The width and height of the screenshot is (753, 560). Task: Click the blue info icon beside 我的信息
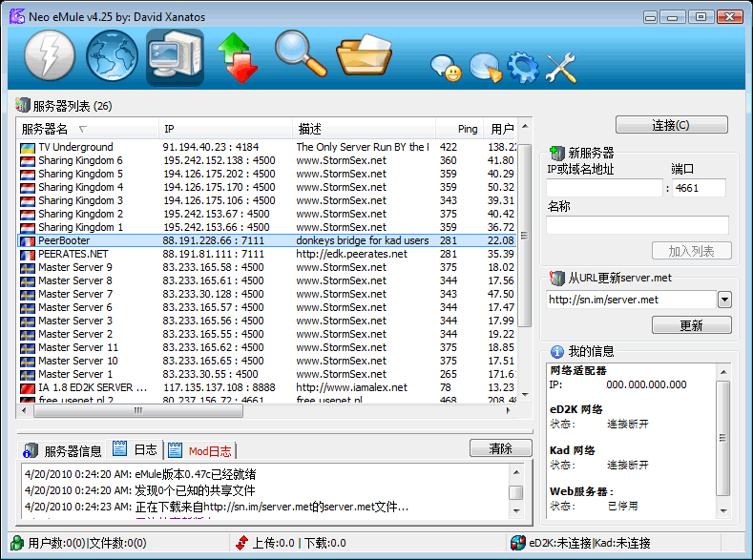pyautogui.click(x=557, y=352)
